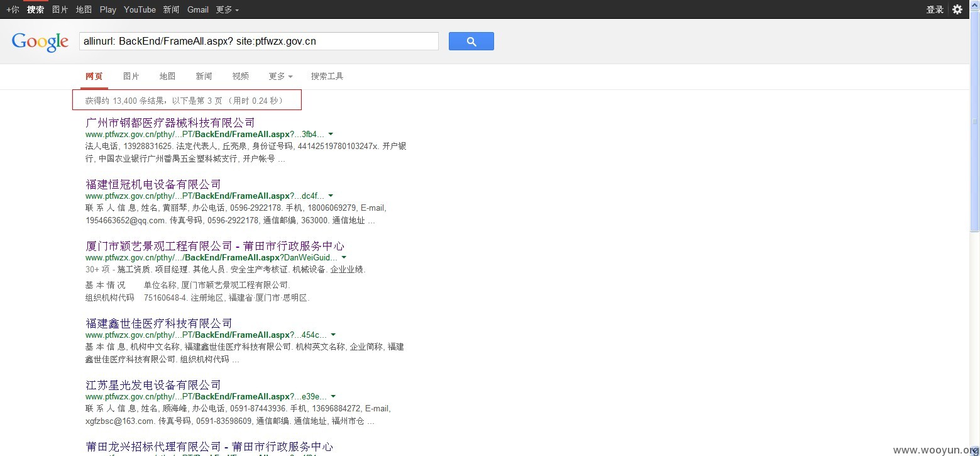Select the 网页 results tab

[x=94, y=76]
